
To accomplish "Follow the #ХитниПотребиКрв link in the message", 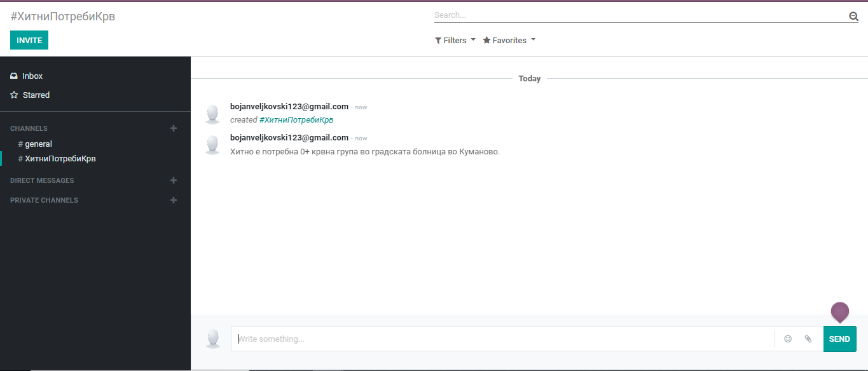I will coord(296,120).
